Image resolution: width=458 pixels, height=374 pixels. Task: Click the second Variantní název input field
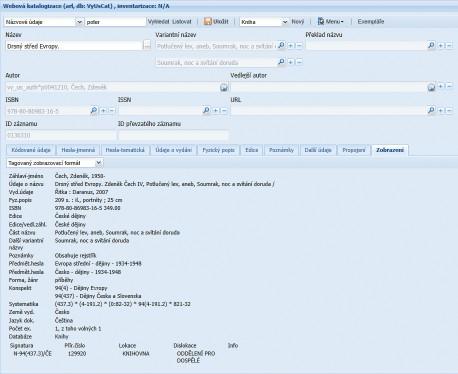tap(216, 62)
